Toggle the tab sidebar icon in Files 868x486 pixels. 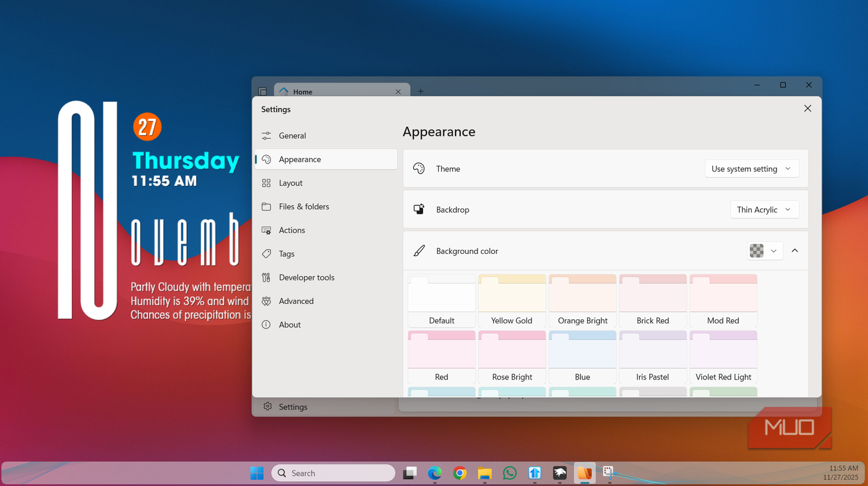(x=263, y=91)
